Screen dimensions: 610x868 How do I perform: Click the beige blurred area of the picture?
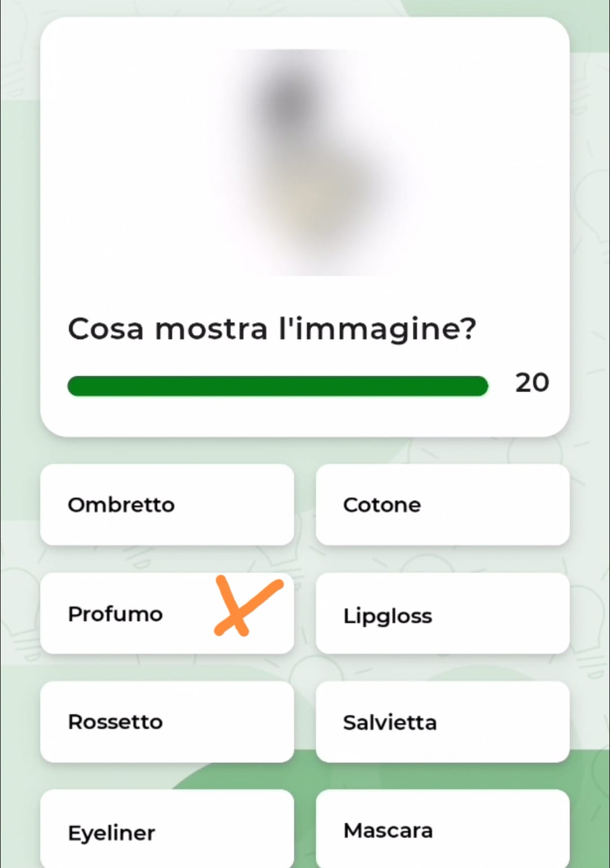[316, 203]
